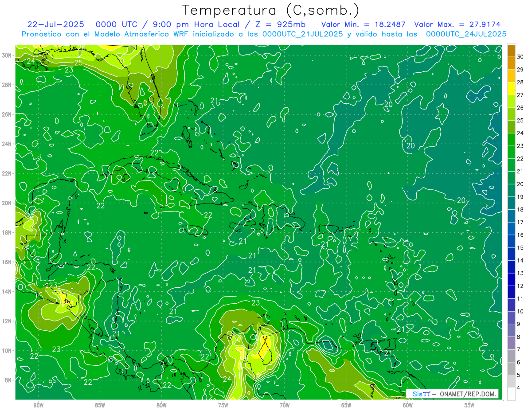The image size is (532, 411).
Task: Click the "25" contour label on the map
Action: 78,63
